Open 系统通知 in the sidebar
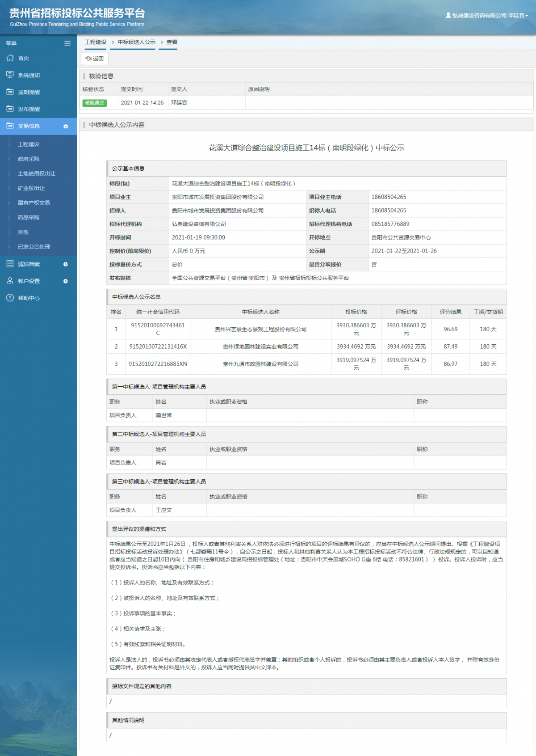 coord(29,76)
